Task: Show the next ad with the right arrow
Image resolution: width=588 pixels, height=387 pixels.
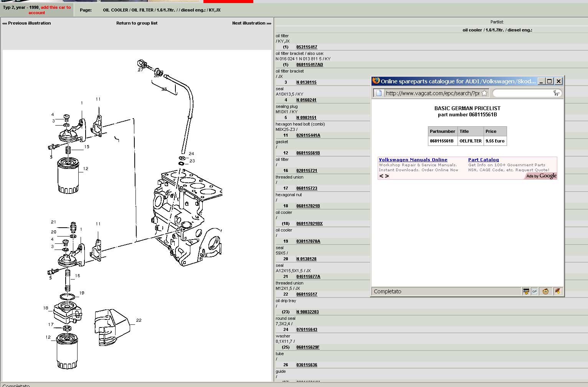Action: point(387,176)
